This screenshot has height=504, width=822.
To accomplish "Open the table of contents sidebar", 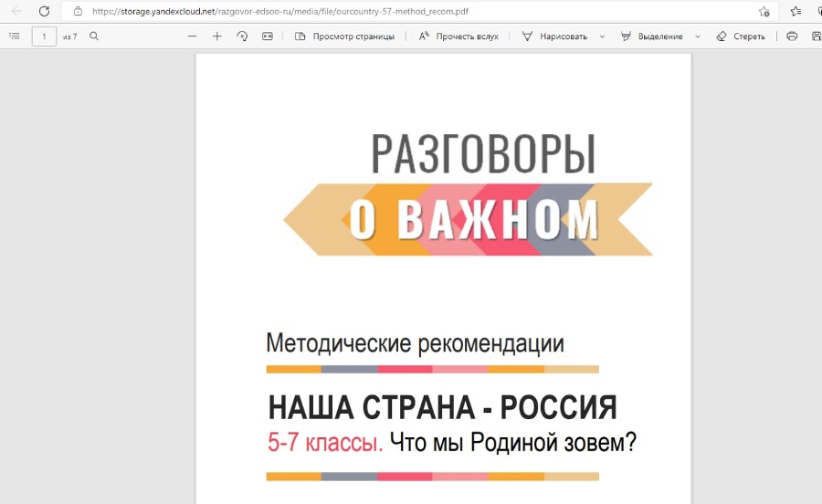I will pos(14,37).
